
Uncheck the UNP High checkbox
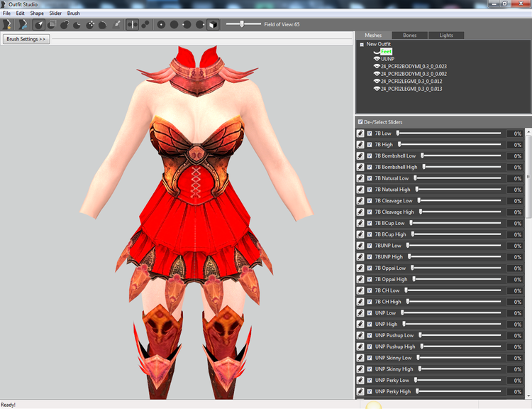click(x=370, y=324)
